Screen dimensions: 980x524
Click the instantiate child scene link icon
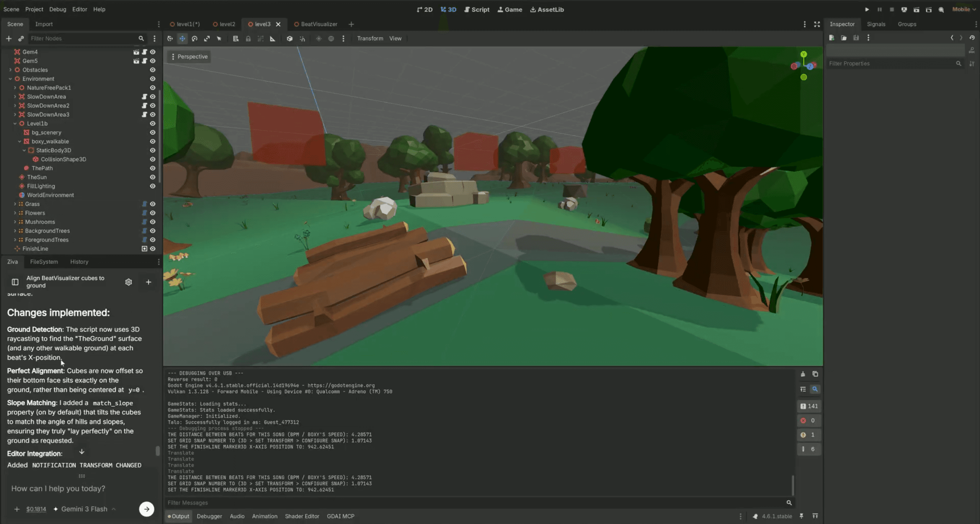[21, 39]
